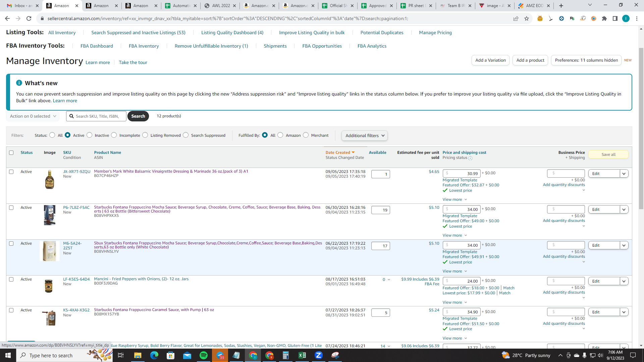Focus the Search SKU, Title, ISBN field
This screenshot has height=362, width=644.
[x=96, y=116]
